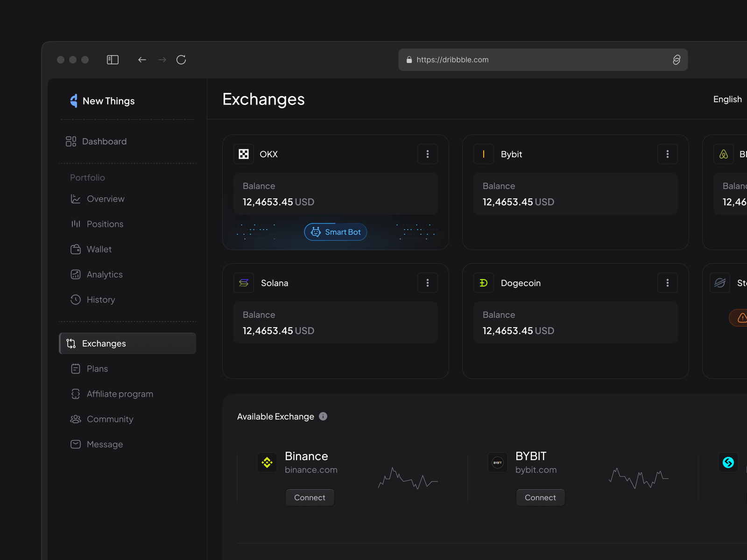The width and height of the screenshot is (747, 560).
Task: Select the dribbble.com address bar
Action: coord(543,60)
